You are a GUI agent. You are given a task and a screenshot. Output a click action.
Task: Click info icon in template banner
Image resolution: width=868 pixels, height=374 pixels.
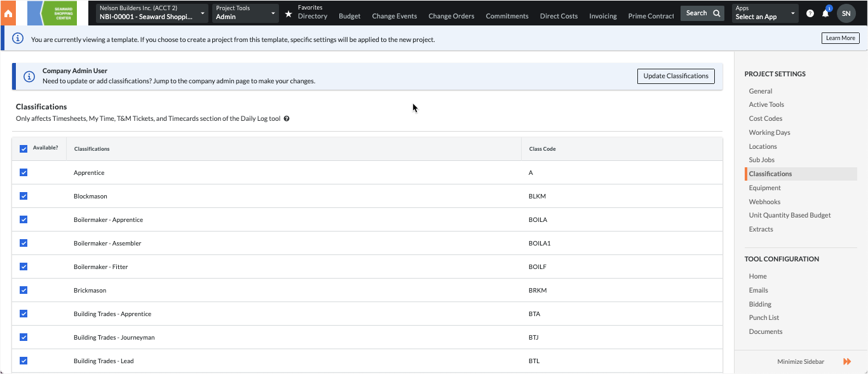[x=18, y=39]
